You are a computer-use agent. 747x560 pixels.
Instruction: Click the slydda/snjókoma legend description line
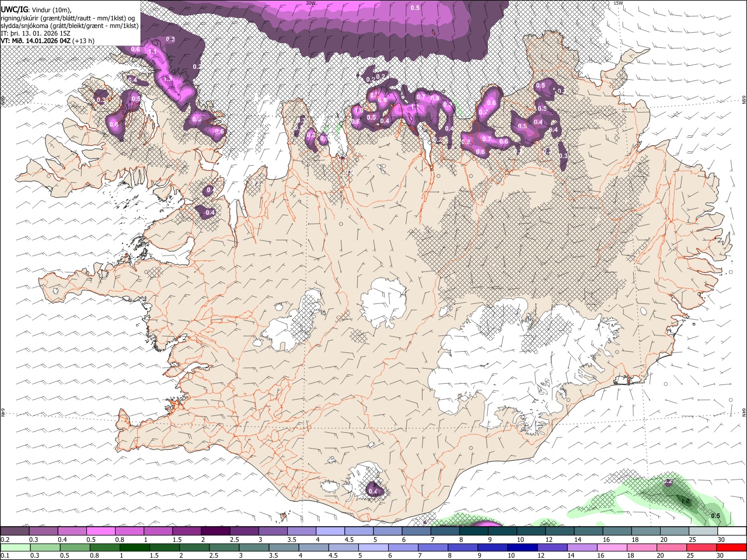[x=69, y=26]
